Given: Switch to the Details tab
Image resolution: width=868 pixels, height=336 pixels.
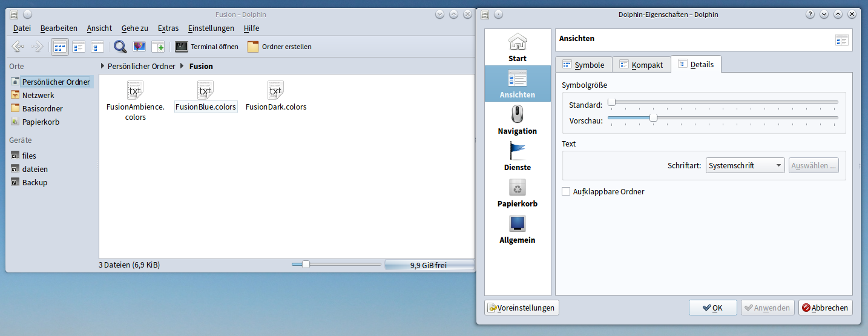Looking at the screenshot, I should pos(696,64).
